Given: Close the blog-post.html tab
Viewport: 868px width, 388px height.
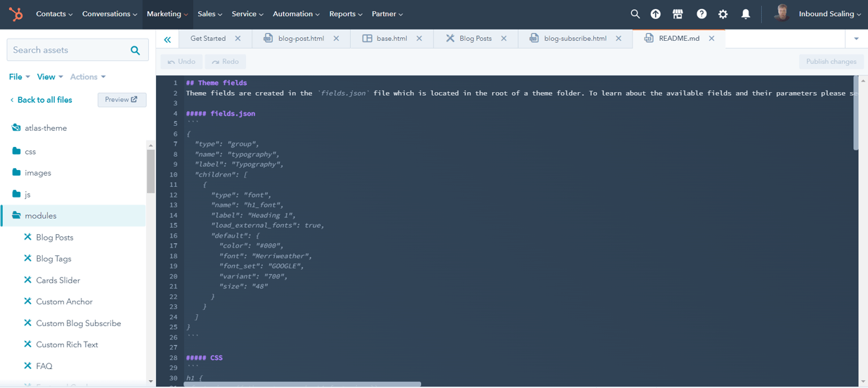Looking at the screenshot, I should click(x=336, y=39).
